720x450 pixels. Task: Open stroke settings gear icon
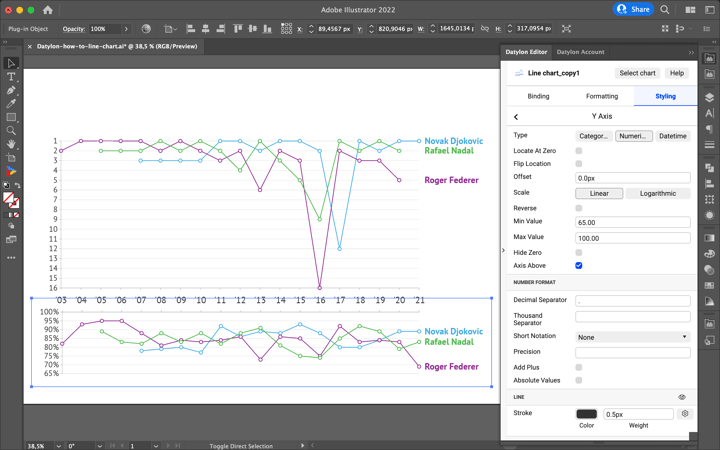tap(685, 414)
